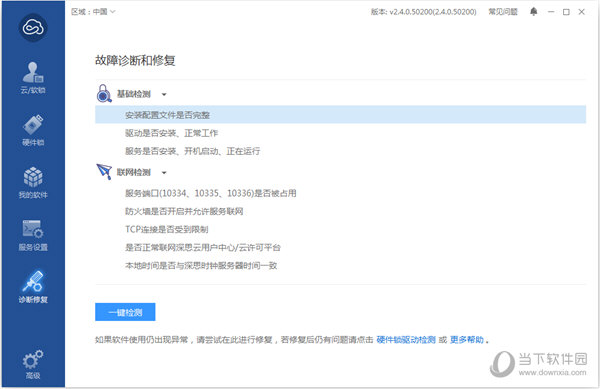Select row 服务端口(10334、10335、10336)是否被占用
The image size is (600, 389).
point(341,193)
